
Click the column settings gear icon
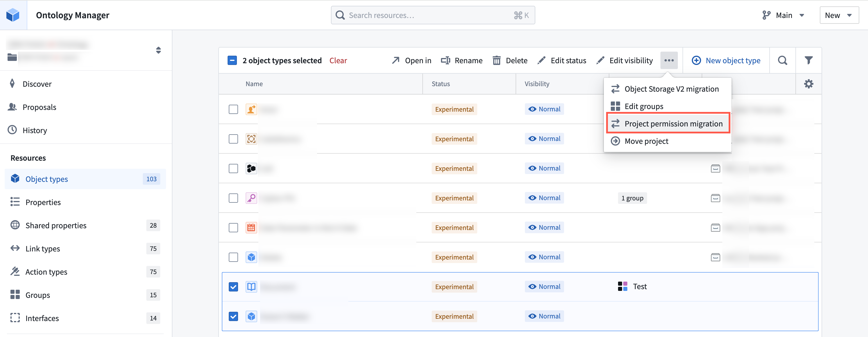(x=809, y=84)
